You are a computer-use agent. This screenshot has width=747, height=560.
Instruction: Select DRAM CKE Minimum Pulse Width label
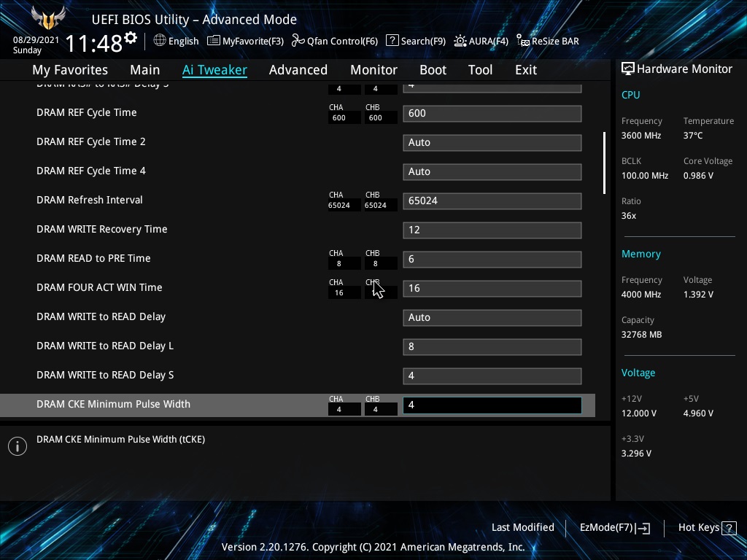[113, 404]
